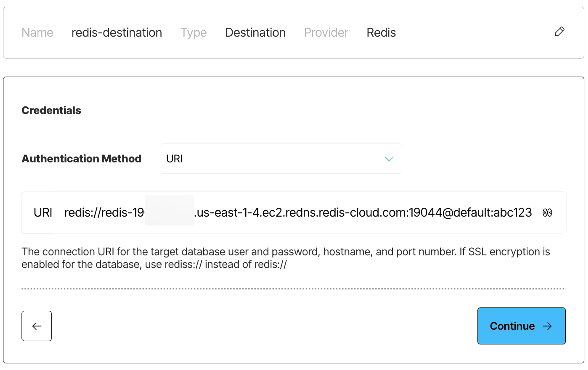Click the default:abc123 credentials in the URI
The width and height of the screenshot is (588, 370).
493,213
